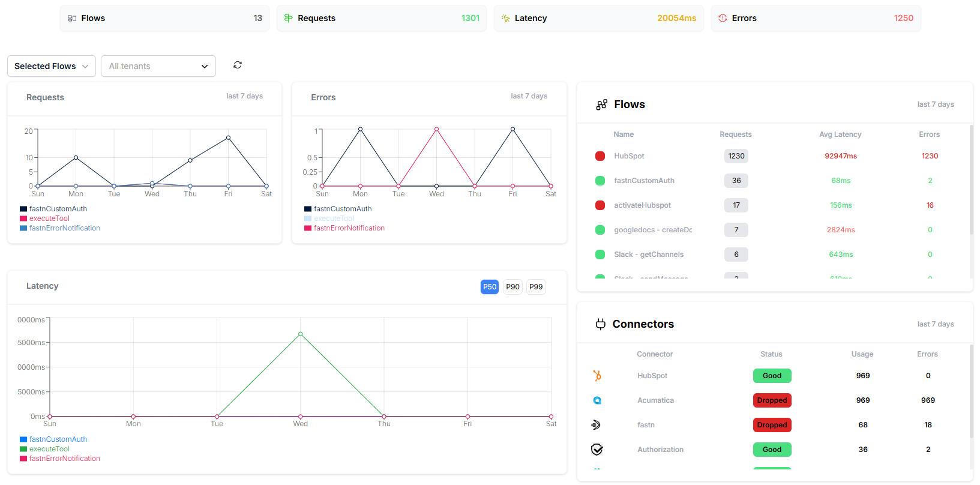The image size is (980, 485).
Task: Click the Avg Latency column header
Action: (840, 134)
